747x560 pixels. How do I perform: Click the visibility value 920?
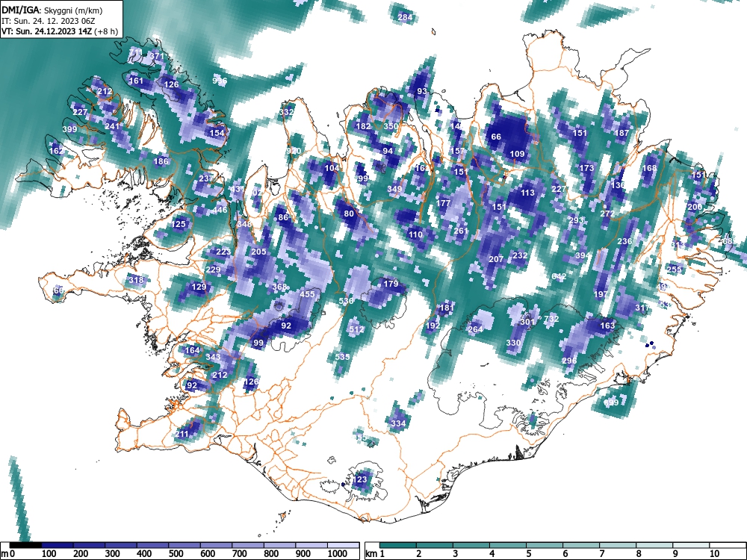tap(294, 151)
